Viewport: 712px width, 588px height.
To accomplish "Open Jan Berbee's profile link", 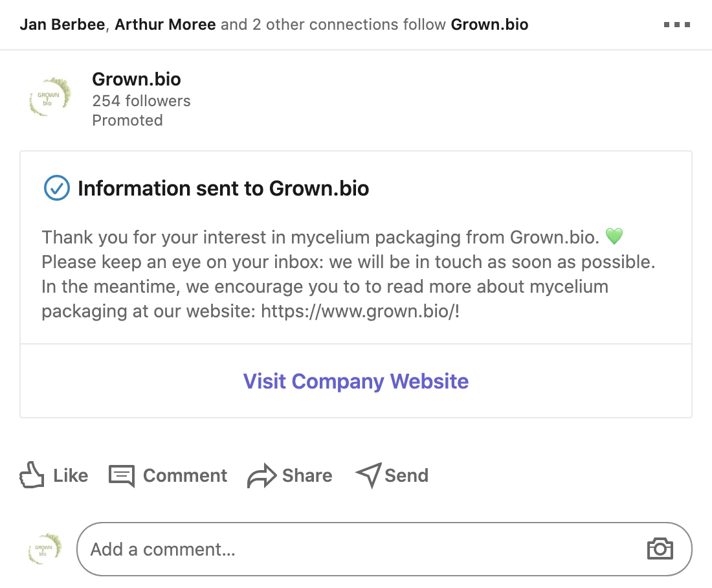I will click(x=62, y=25).
